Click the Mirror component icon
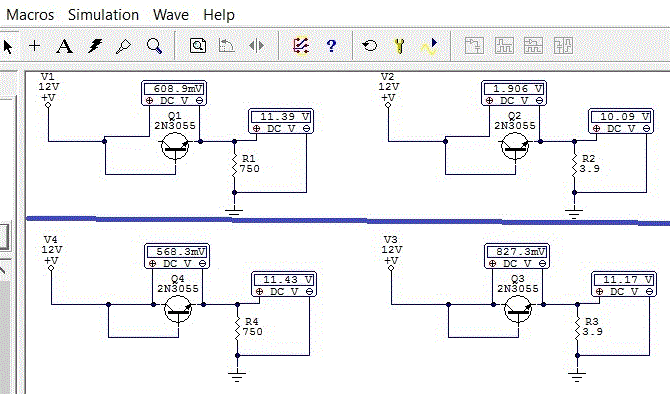This screenshot has width=670, height=394. (x=256, y=46)
